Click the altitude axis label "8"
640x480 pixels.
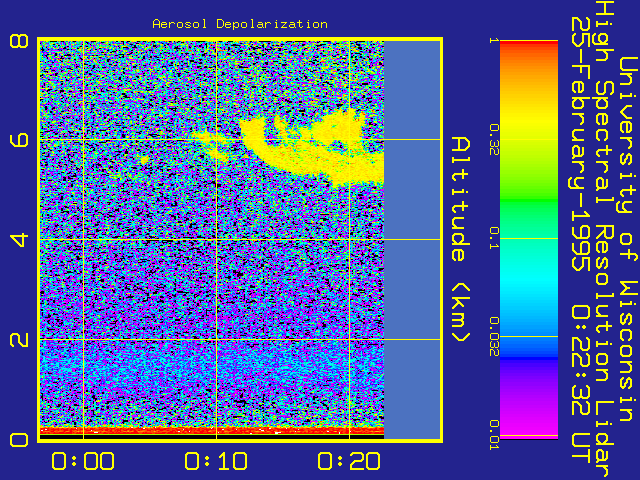[x=20, y=41]
